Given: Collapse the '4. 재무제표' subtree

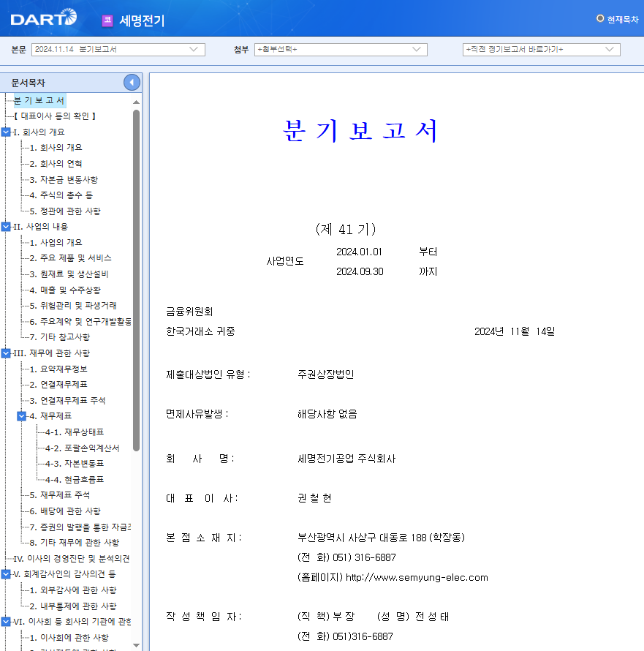Looking at the screenshot, I should tap(21, 415).
